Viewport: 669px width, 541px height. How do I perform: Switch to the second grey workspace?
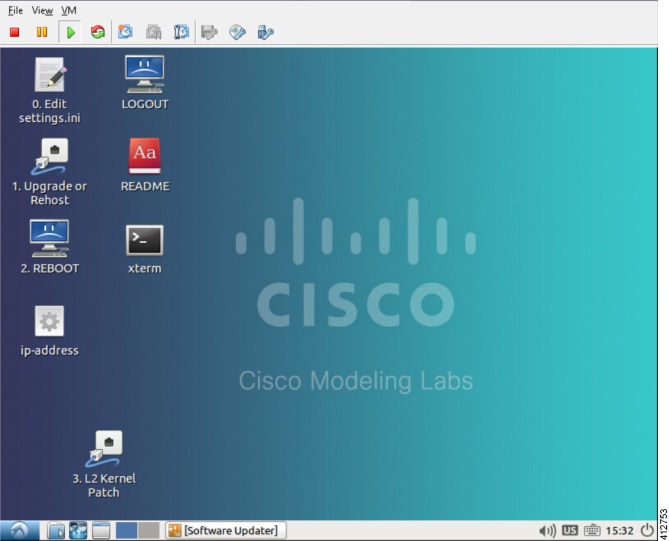pyautogui.click(x=148, y=531)
